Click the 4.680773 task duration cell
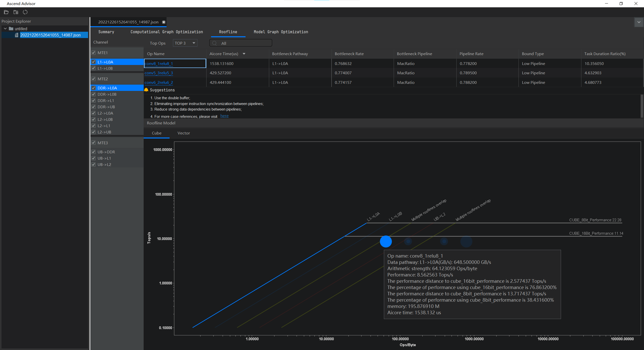Screen dimensions: 644x350 612,83
